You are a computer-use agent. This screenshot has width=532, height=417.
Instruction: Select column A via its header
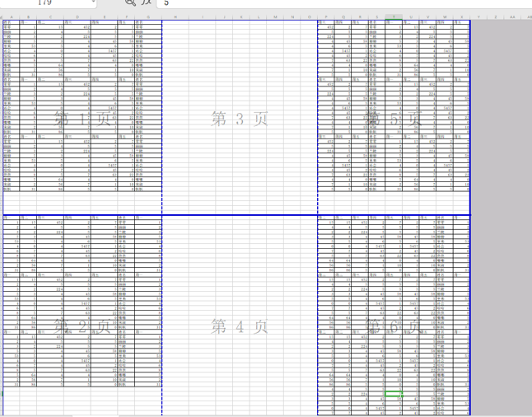point(12,17)
